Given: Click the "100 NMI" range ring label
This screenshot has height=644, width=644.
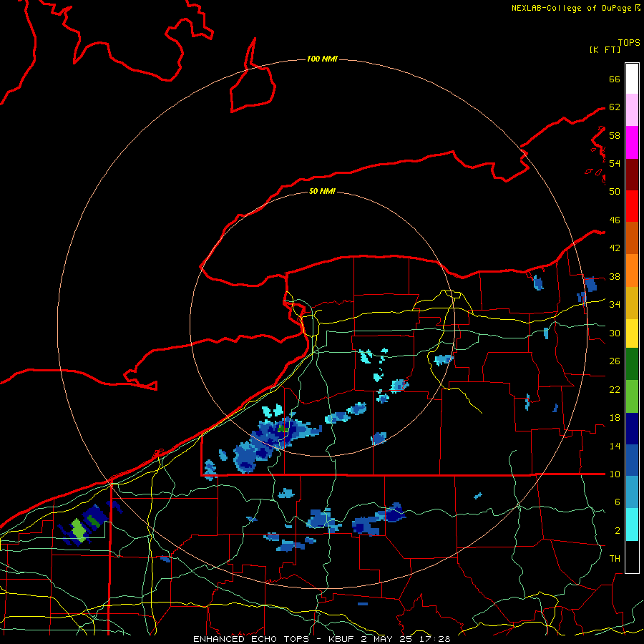Looking at the screenshot, I should pos(322,59).
